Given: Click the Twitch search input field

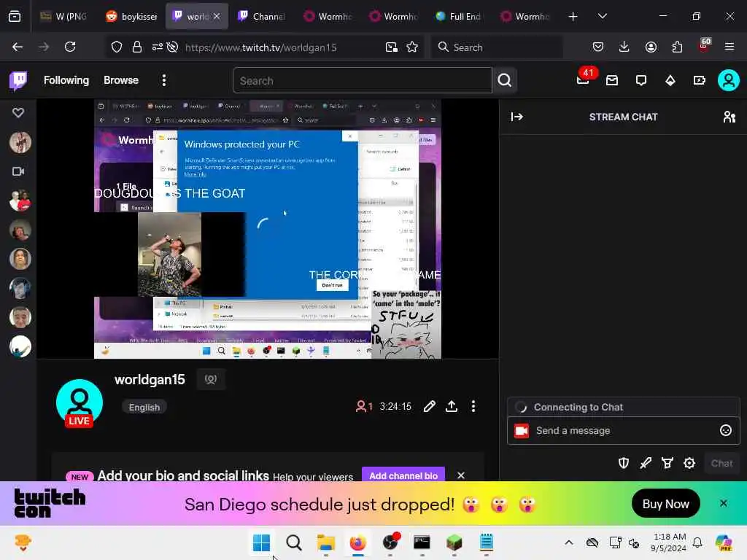Looking at the screenshot, I should coord(362,80).
